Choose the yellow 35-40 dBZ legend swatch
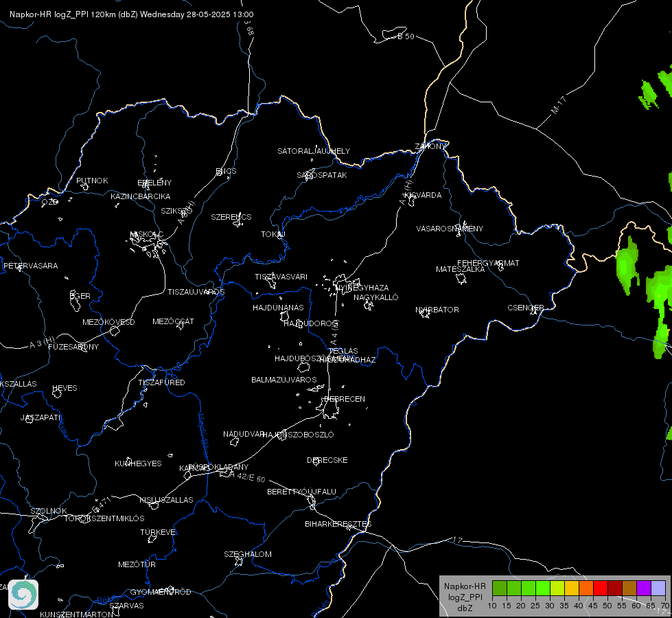The image size is (672, 618). pyautogui.click(x=571, y=588)
